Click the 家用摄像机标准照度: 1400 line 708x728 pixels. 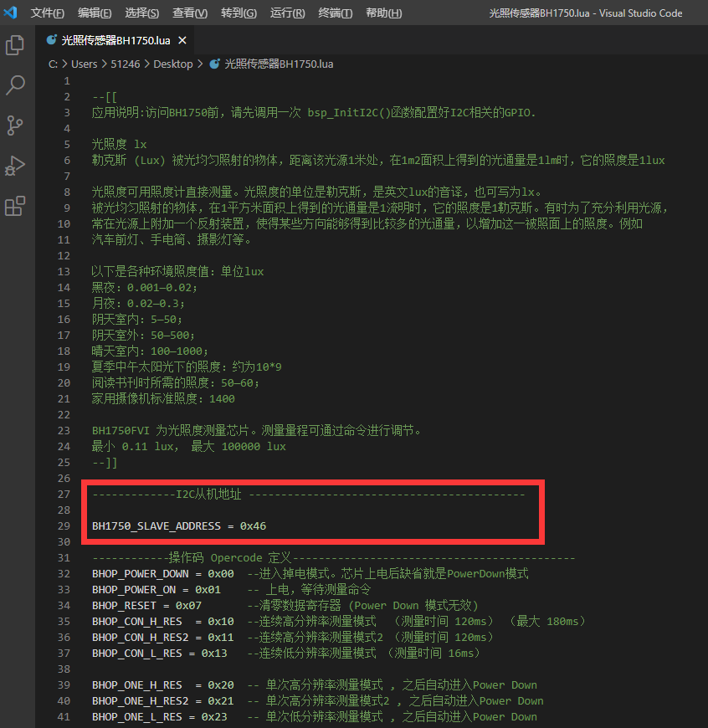pyautogui.click(x=163, y=399)
